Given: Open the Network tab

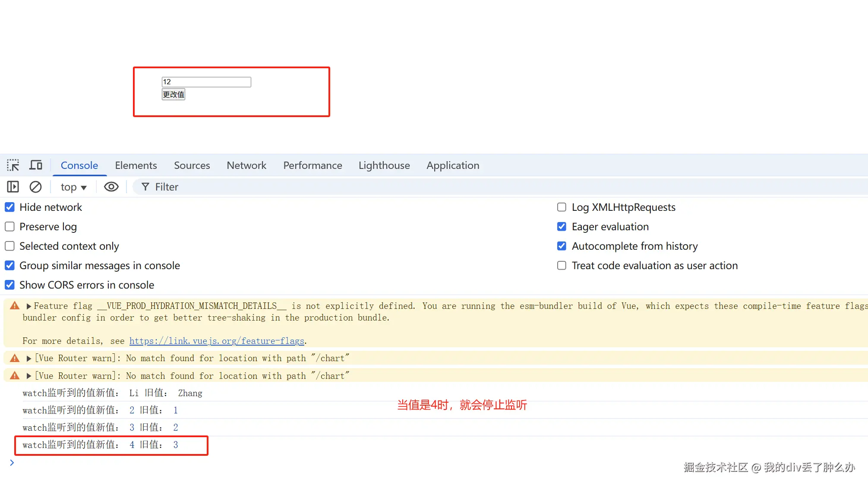Looking at the screenshot, I should coord(246,165).
